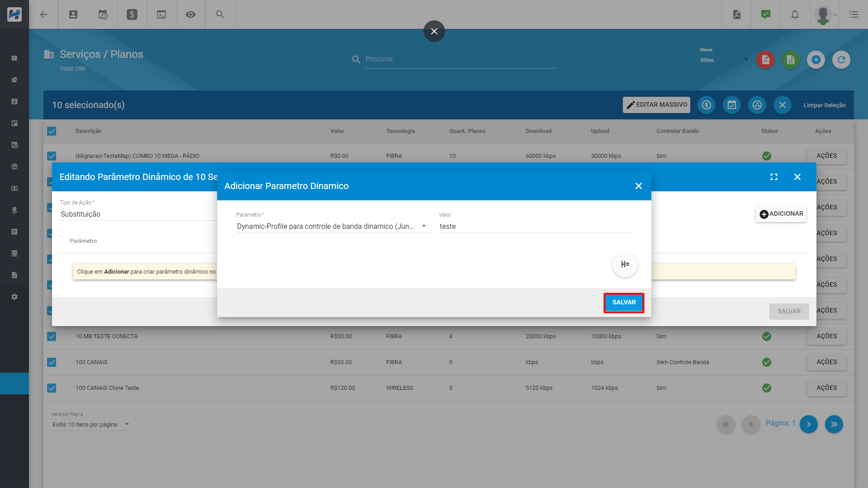Open the Parametro dropdown in dialog
868x488 pixels.
pyautogui.click(x=332, y=227)
